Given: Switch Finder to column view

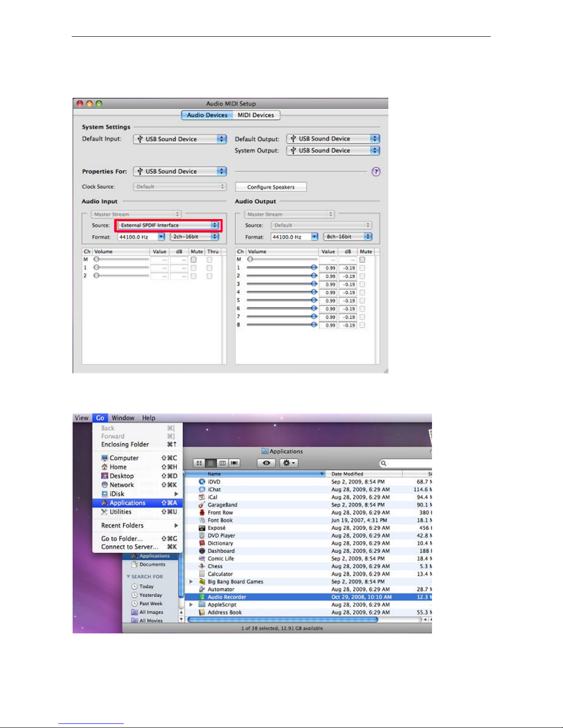Looking at the screenshot, I should (222, 463).
